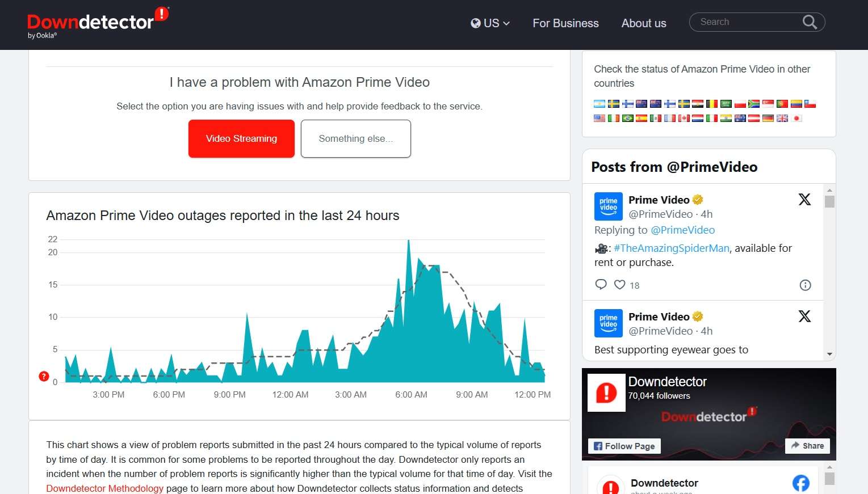Select the Mexico flag
The width and height of the screenshot is (868, 494).
pos(656,118)
